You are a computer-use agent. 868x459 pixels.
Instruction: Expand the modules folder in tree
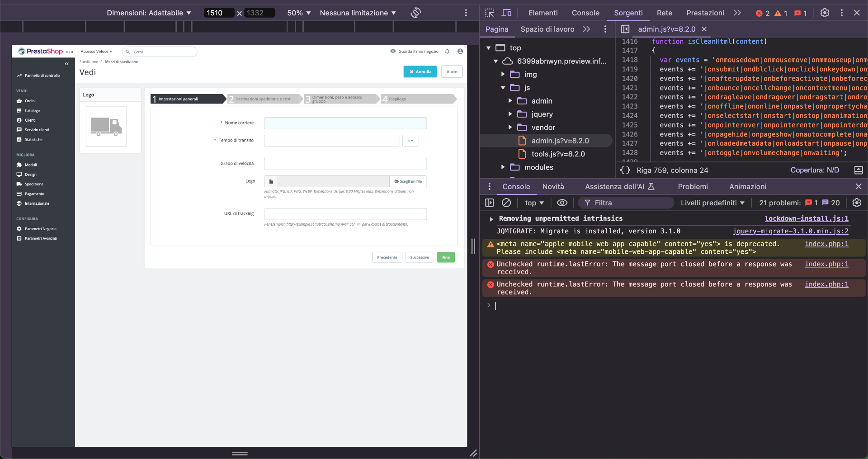[503, 167]
